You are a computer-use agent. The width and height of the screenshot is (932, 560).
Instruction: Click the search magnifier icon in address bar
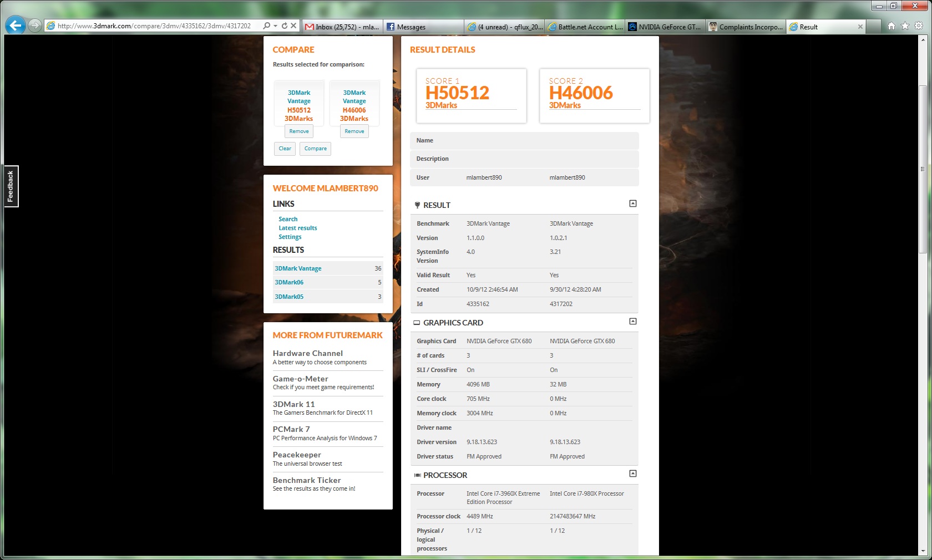[x=267, y=26]
